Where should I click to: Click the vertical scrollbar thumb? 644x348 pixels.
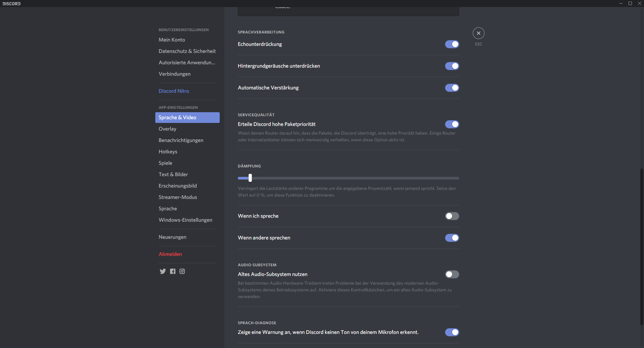click(642, 246)
